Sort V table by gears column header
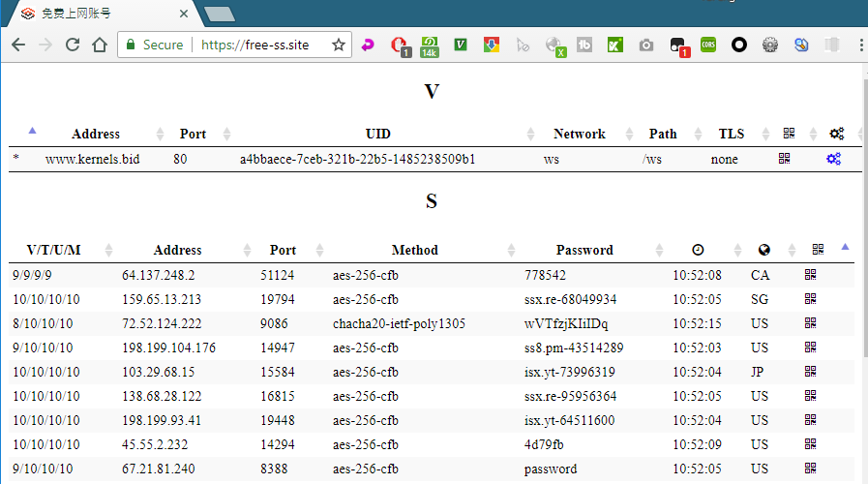 click(x=836, y=134)
